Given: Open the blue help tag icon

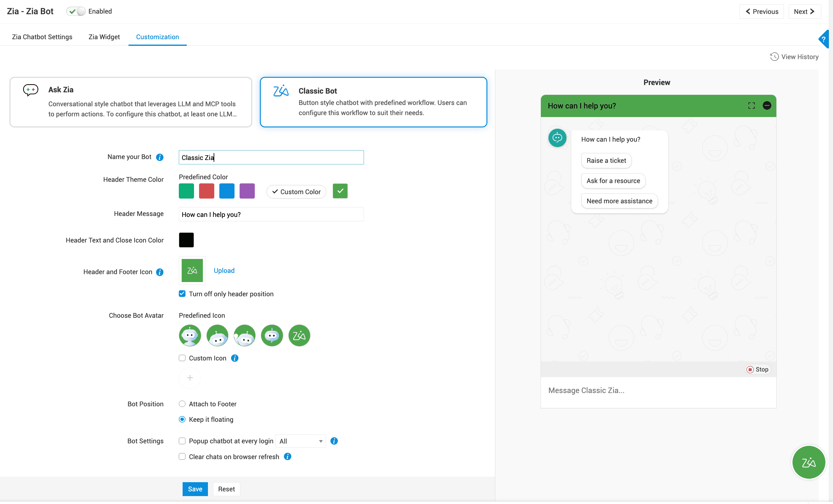Looking at the screenshot, I should (824, 39).
